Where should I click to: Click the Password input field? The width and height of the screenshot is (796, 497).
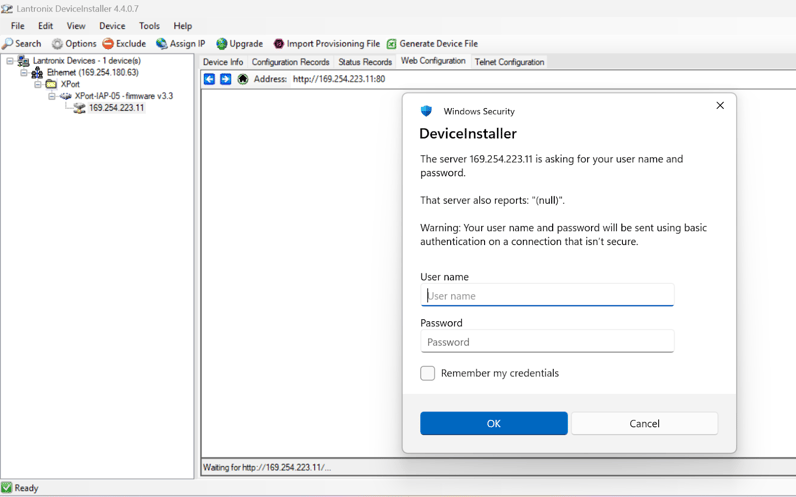pos(547,342)
